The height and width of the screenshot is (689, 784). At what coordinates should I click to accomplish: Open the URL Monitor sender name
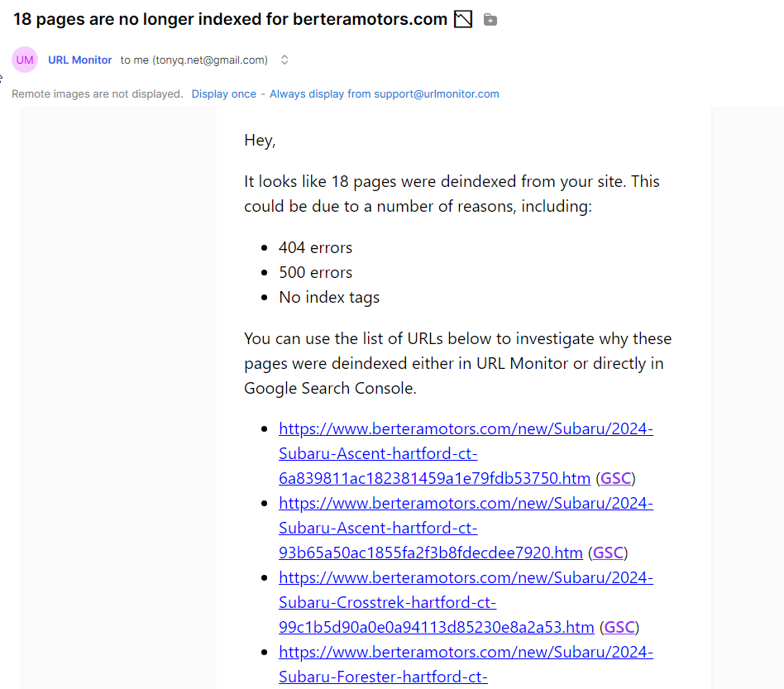80,60
